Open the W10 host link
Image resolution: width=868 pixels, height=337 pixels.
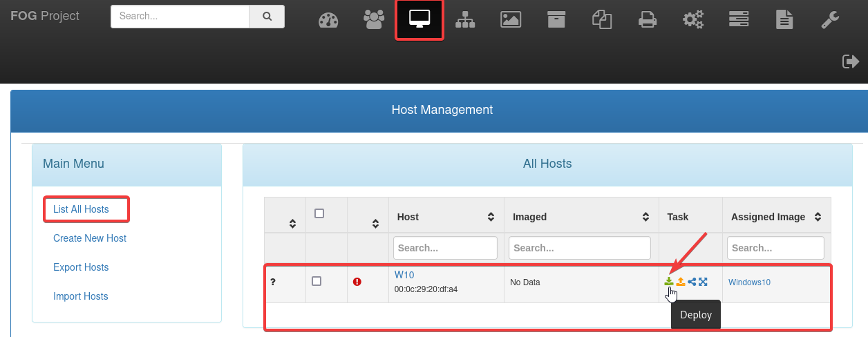point(404,275)
